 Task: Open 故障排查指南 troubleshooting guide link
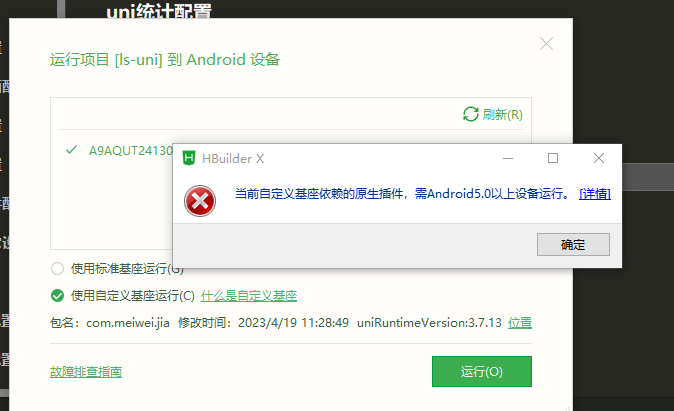(x=86, y=371)
